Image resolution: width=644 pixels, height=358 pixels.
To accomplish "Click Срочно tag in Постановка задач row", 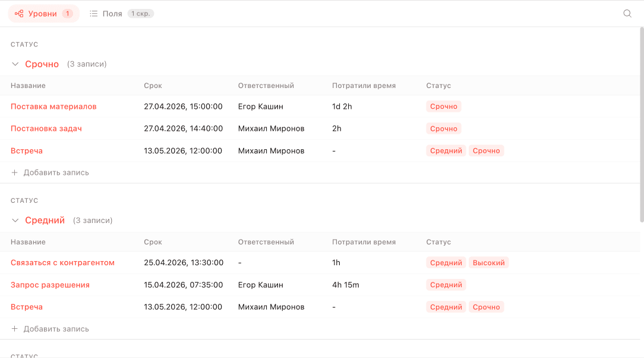I will (444, 128).
